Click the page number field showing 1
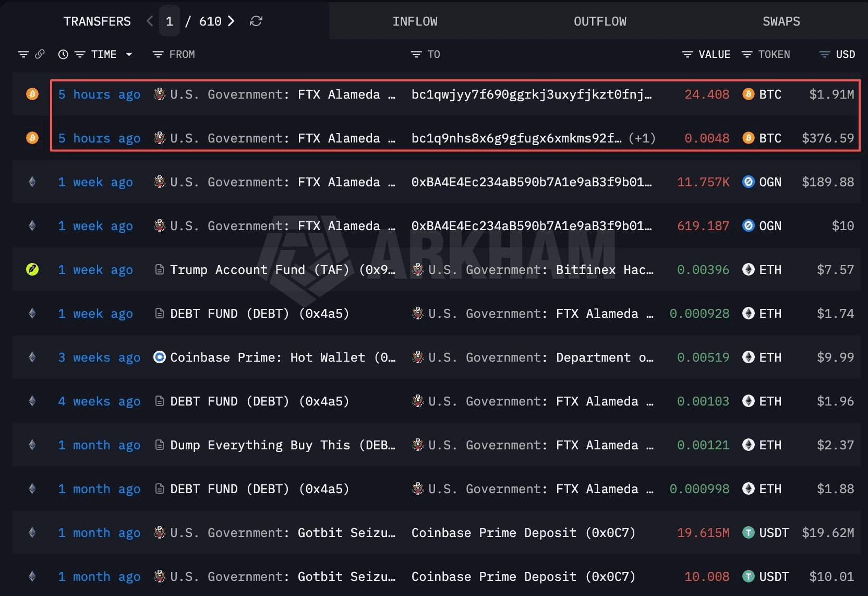The width and height of the screenshot is (868, 596). (170, 21)
